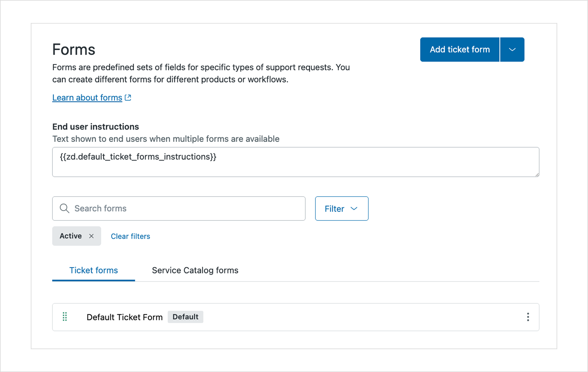Click the Add ticket form button

point(459,49)
